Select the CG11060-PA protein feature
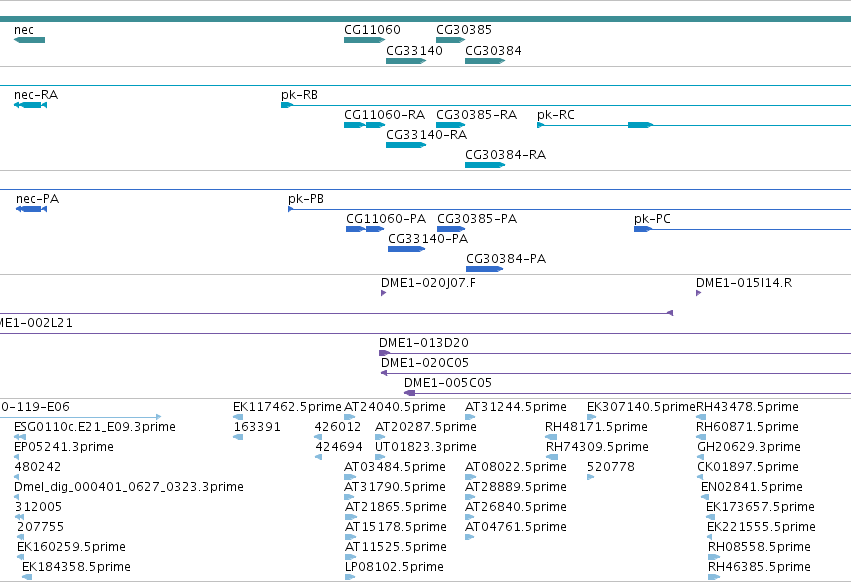The image size is (851, 582). [x=365, y=229]
